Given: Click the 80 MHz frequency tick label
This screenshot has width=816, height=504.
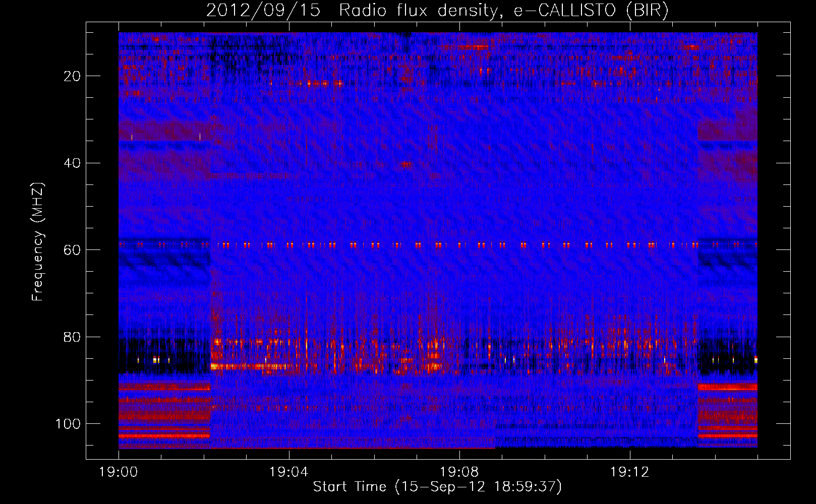Looking at the screenshot, I should (72, 337).
